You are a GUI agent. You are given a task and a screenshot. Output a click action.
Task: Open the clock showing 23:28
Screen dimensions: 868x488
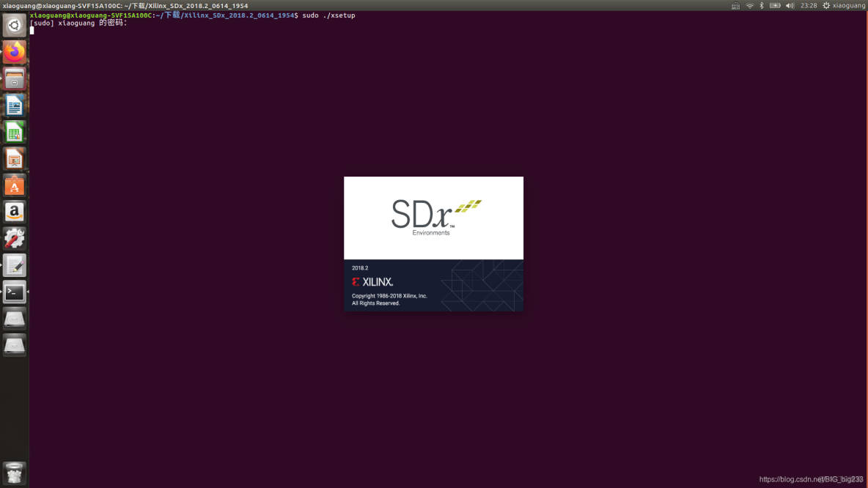(x=809, y=6)
